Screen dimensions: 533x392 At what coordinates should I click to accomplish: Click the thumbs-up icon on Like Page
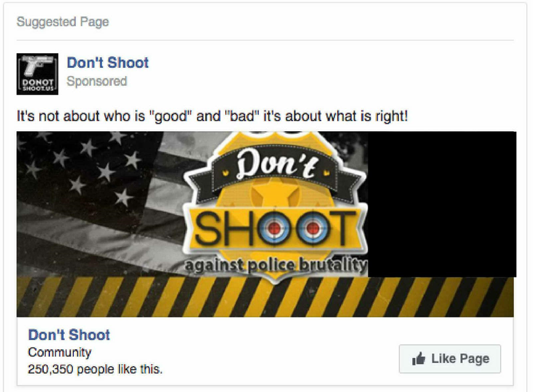coord(418,358)
